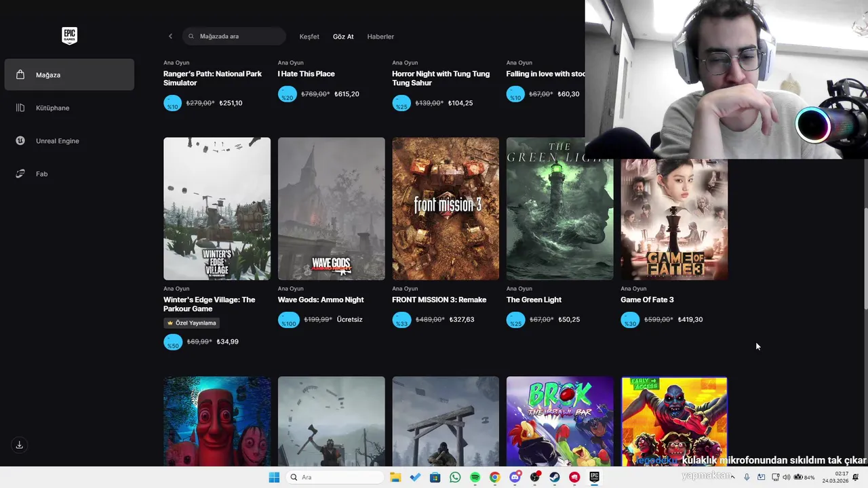Switch to the Haberler tab
868x488 pixels.
pos(380,37)
